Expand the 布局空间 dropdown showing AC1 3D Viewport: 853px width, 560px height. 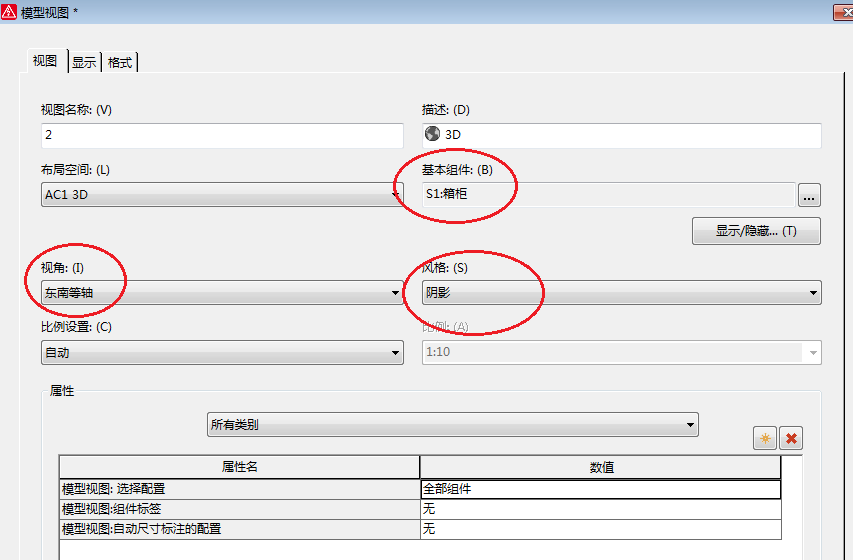coord(222,195)
